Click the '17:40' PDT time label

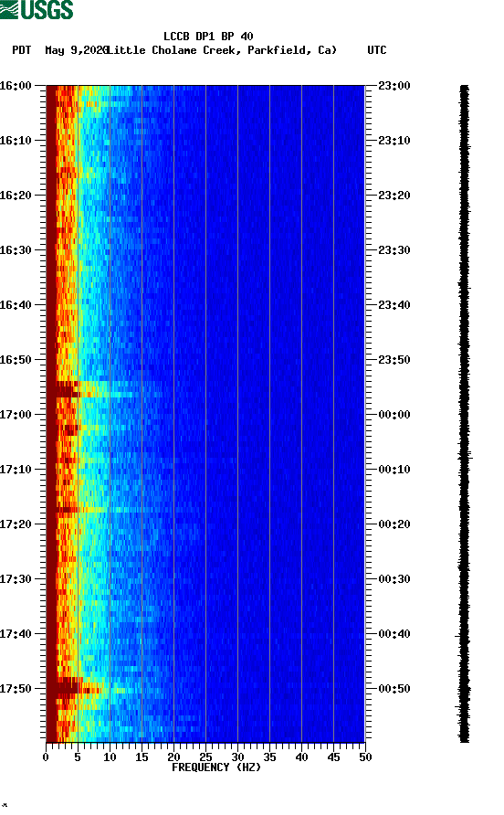click(x=16, y=634)
